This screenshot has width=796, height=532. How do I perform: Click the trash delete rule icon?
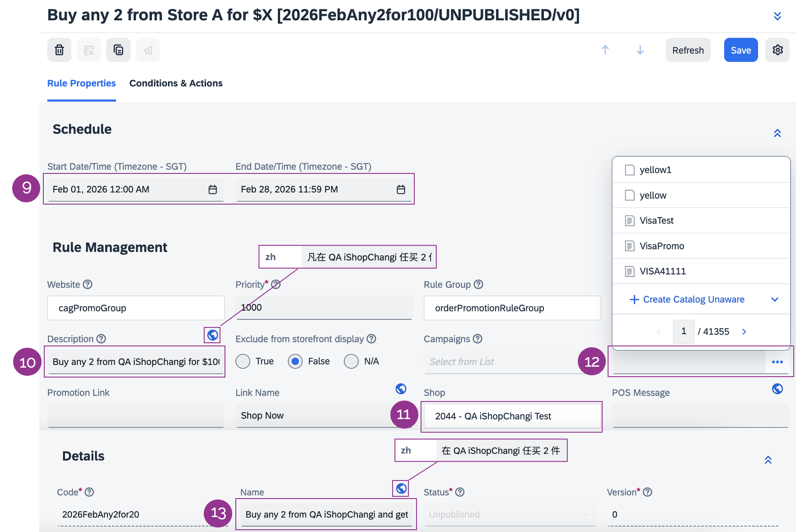point(59,50)
